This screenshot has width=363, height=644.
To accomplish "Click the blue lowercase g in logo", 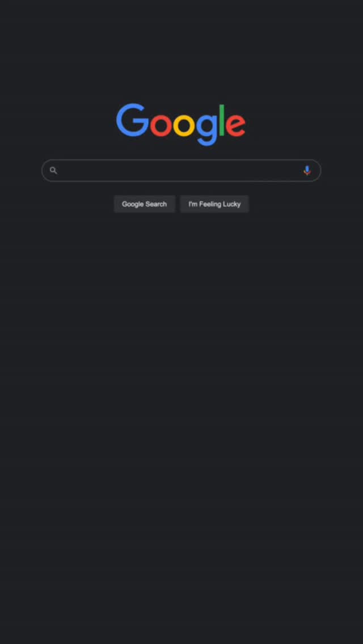I will (206, 129).
